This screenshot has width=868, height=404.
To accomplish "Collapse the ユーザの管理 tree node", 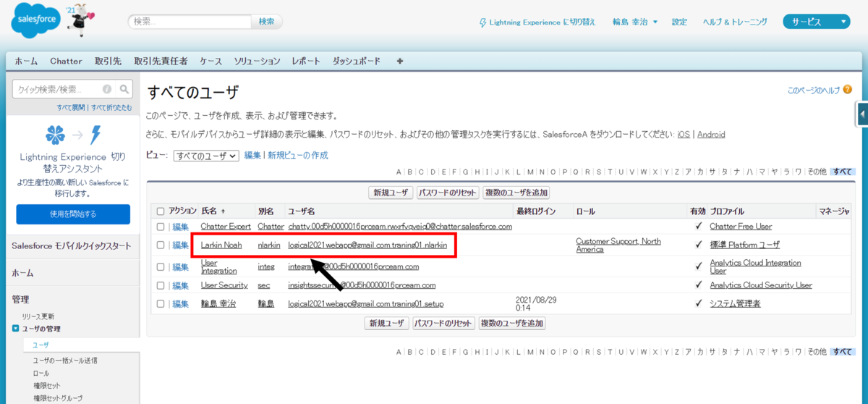I will (16, 329).
